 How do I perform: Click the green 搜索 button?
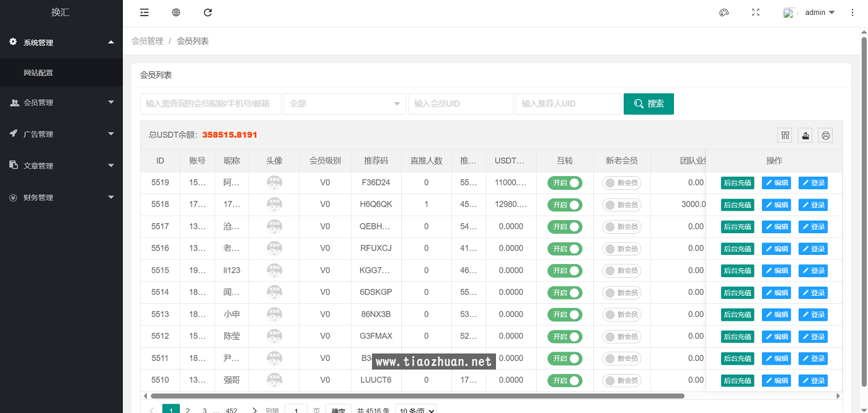tap(649, 104)
